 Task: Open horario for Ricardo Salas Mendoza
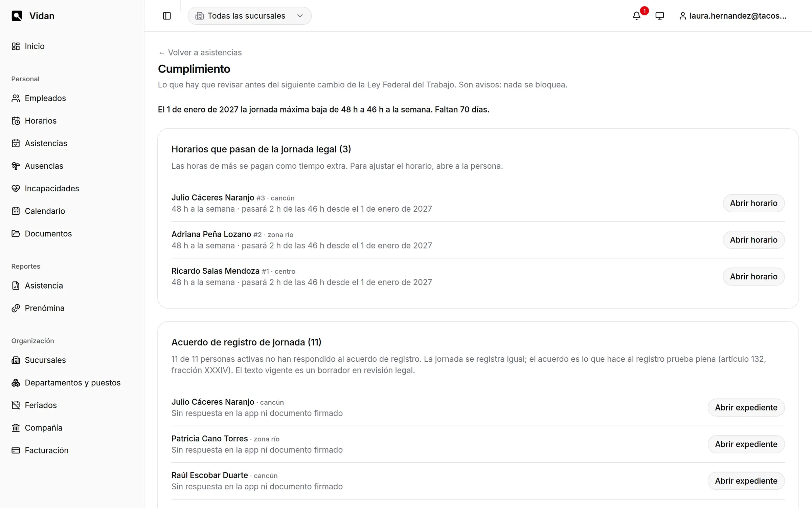pos(753,277)
